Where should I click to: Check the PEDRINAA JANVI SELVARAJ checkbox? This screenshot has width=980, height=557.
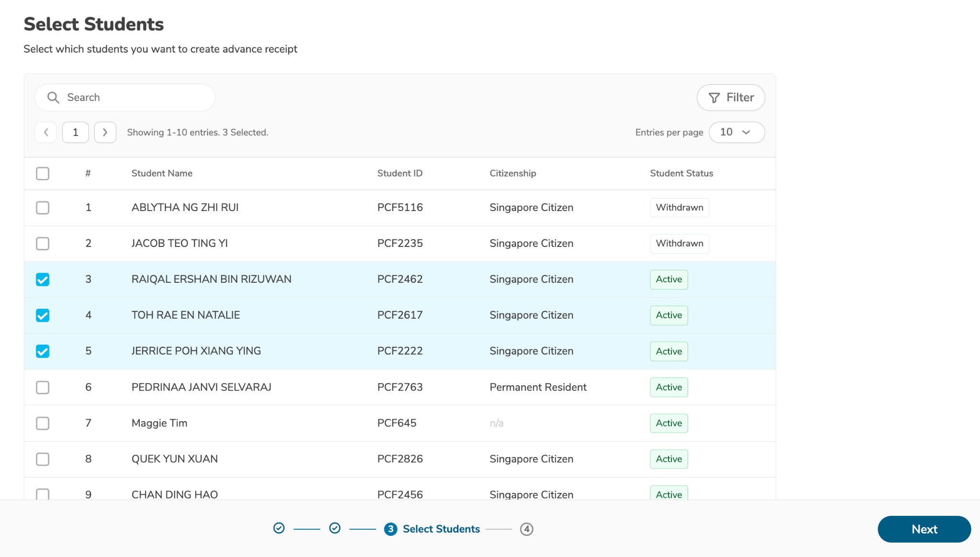click(43, 387)
